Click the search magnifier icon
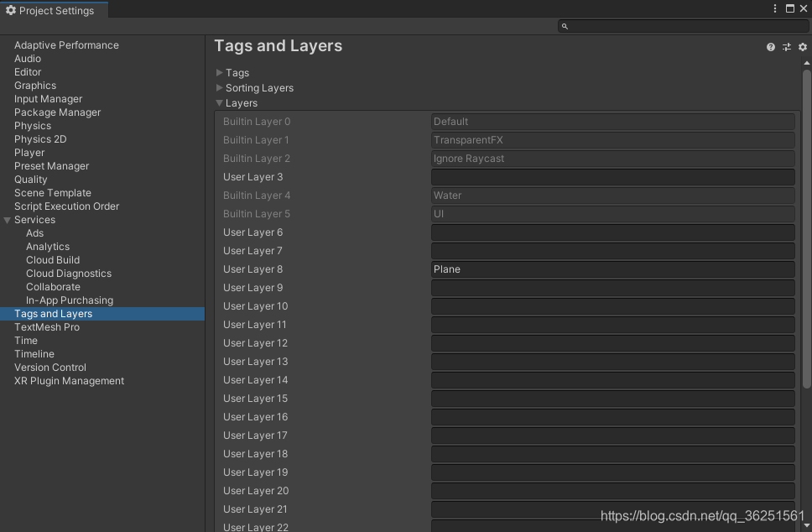 point(565,26)
